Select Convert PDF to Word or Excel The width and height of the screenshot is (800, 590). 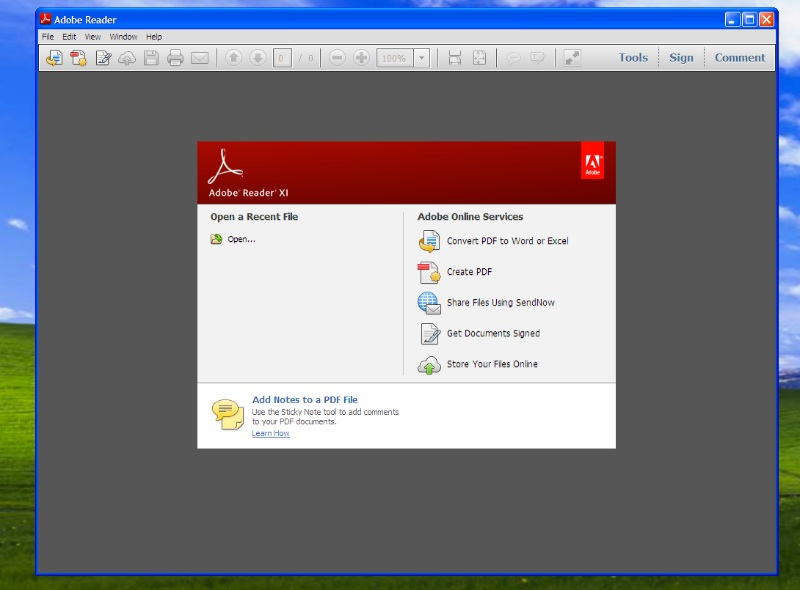pyautogui.click(x=507, y=241)
